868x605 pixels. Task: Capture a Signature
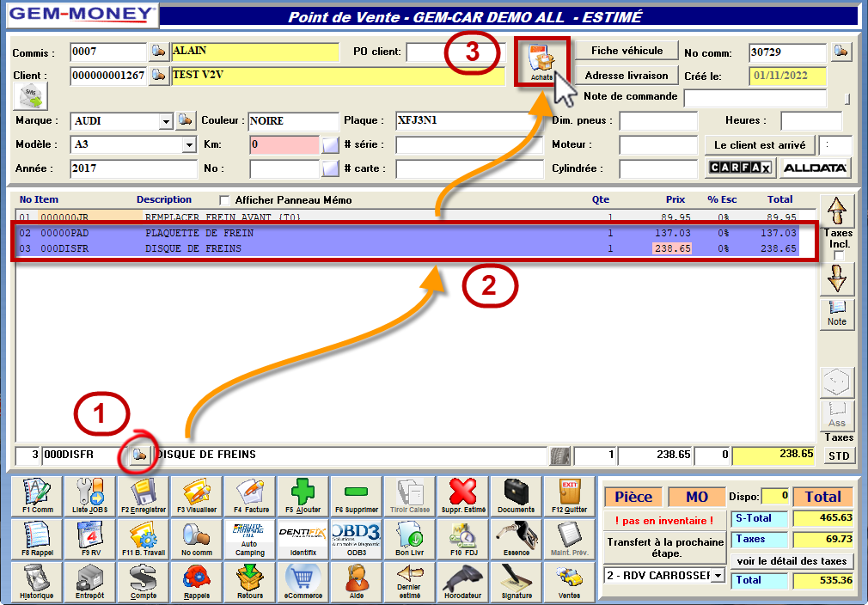[516, 582]
